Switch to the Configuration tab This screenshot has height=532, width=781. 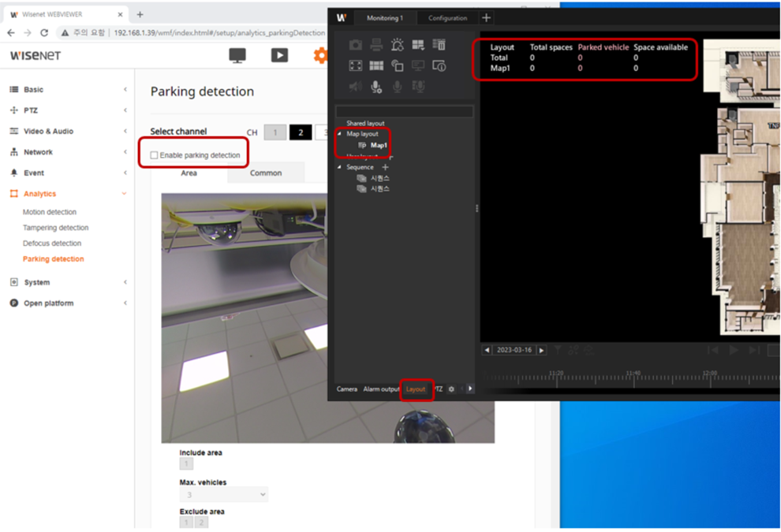447,18
